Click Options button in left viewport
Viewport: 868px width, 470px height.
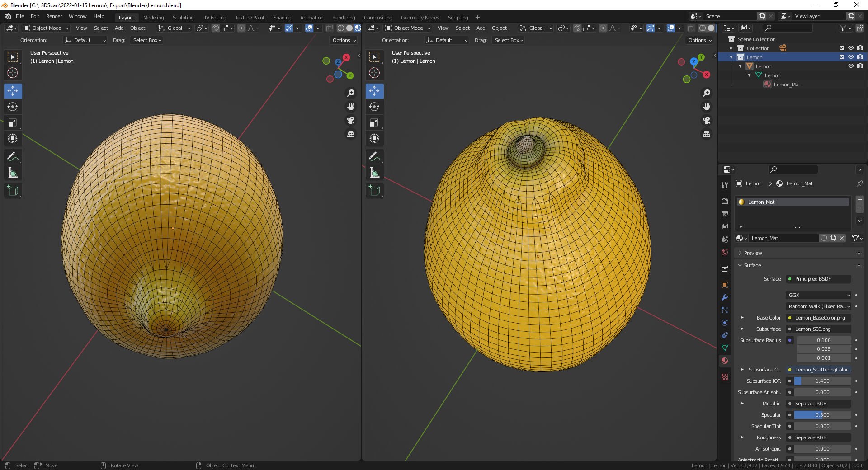click(344, 40)
